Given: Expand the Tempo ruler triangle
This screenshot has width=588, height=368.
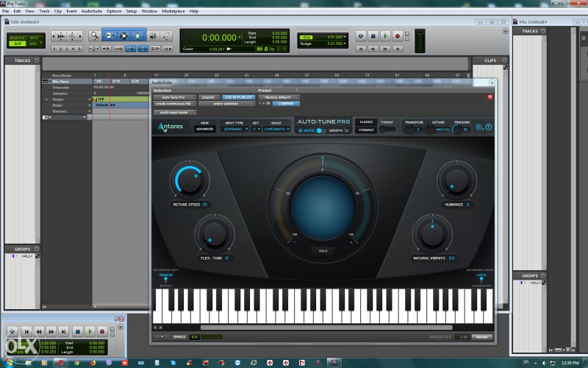Looking at the screenshot, I should point(46,99).
